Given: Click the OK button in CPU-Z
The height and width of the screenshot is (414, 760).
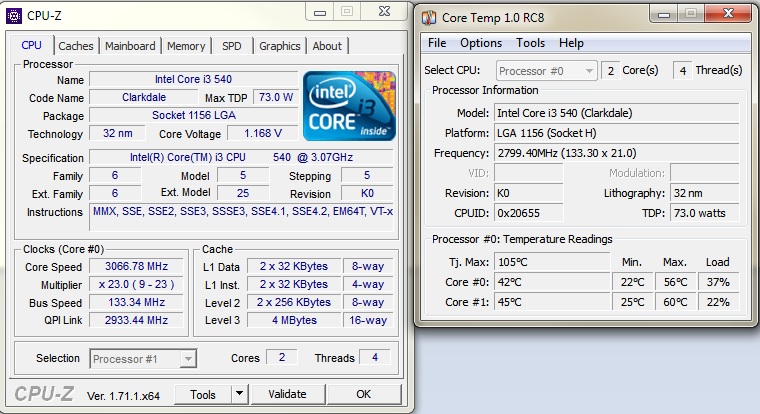Looking at the screenshot, I should point(364,394).
